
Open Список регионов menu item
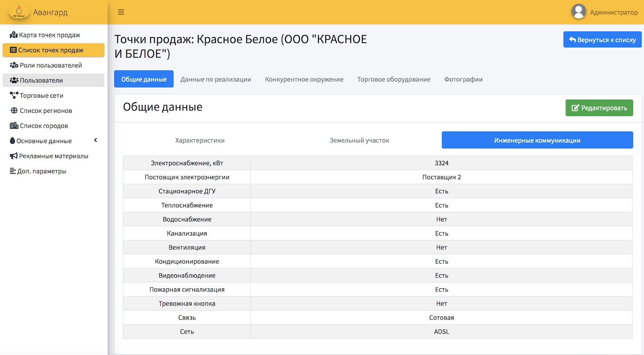54,111
